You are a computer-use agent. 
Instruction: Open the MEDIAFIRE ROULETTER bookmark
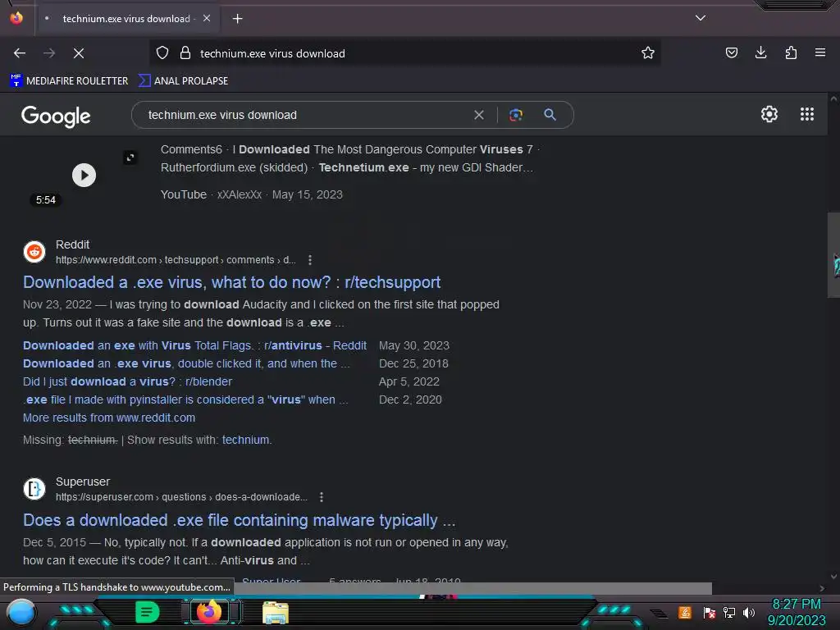[69, 81]
